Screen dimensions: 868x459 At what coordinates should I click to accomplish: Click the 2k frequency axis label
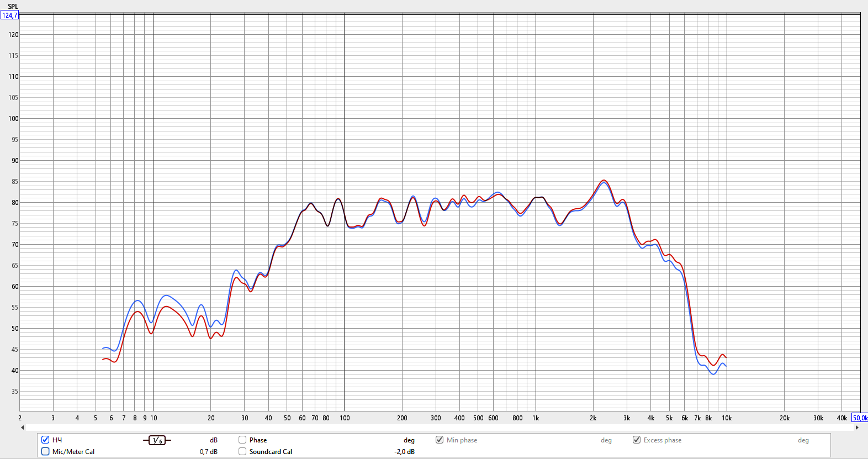tap(593, 418)
